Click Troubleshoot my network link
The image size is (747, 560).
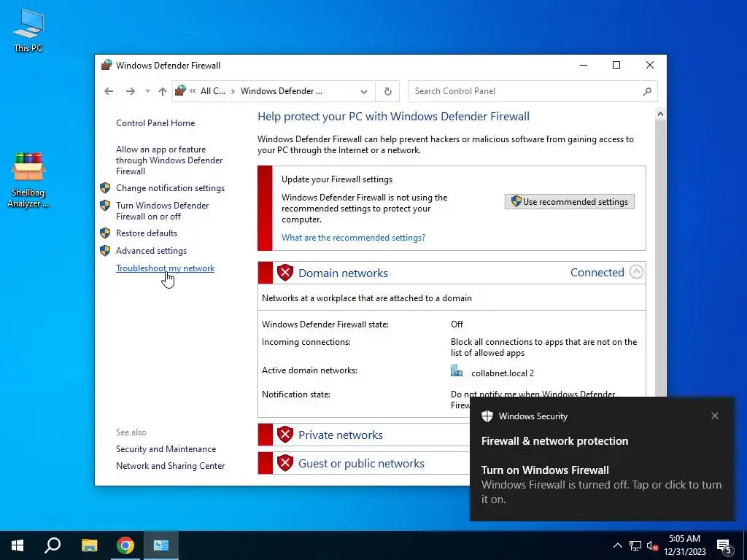166,268
